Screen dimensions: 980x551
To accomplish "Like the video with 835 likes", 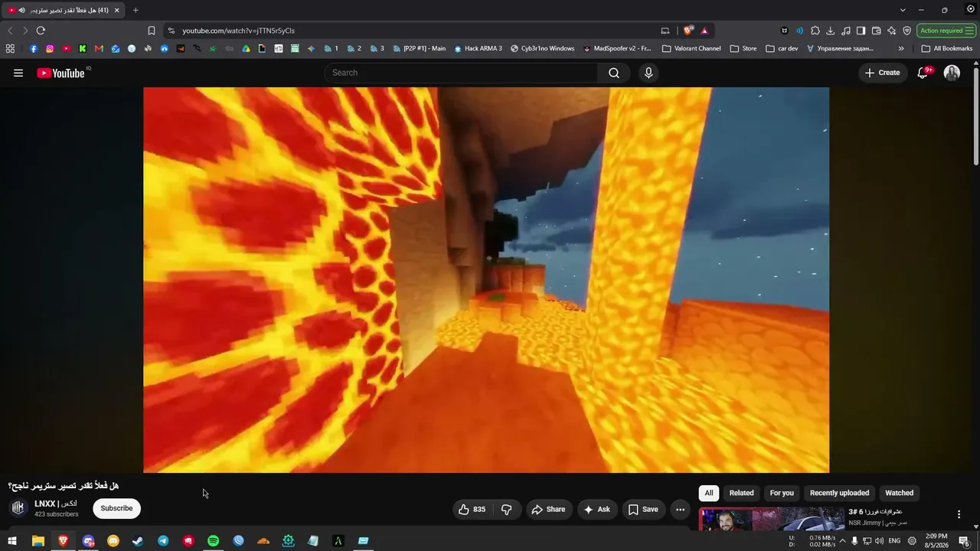I will click(472, 509).
